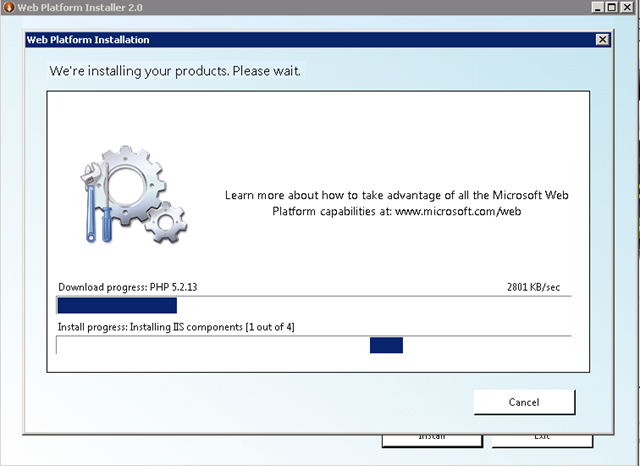Image resolution: width=640 pixels, height=466 pixels.
Task: Click the IIS install progress bar
Action: click(313, 345)
